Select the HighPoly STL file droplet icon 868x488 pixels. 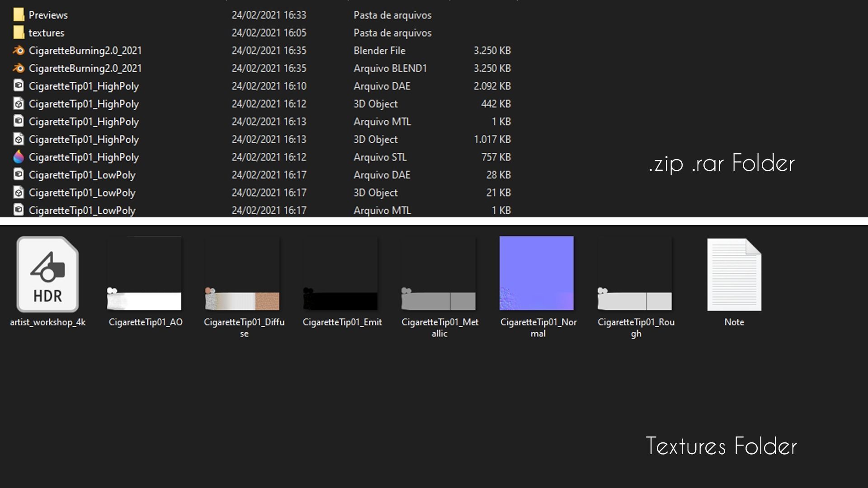click(x=19, y=157)
